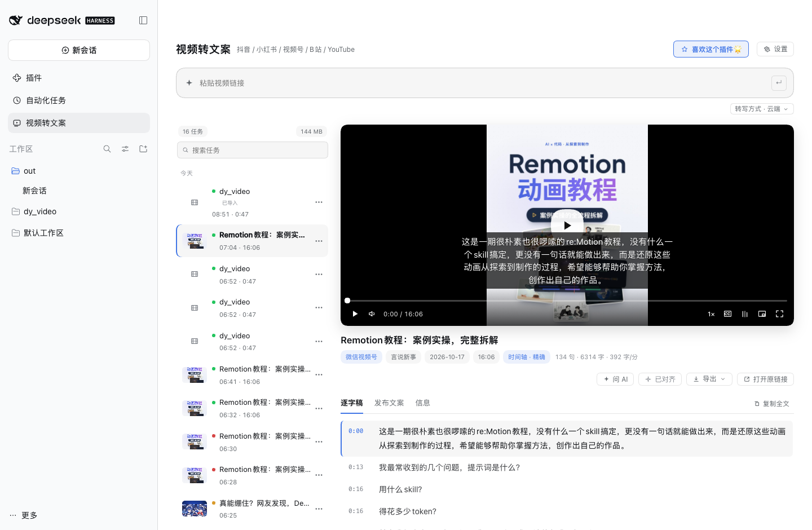Open 设置 settings button

(x=775, y=49)
